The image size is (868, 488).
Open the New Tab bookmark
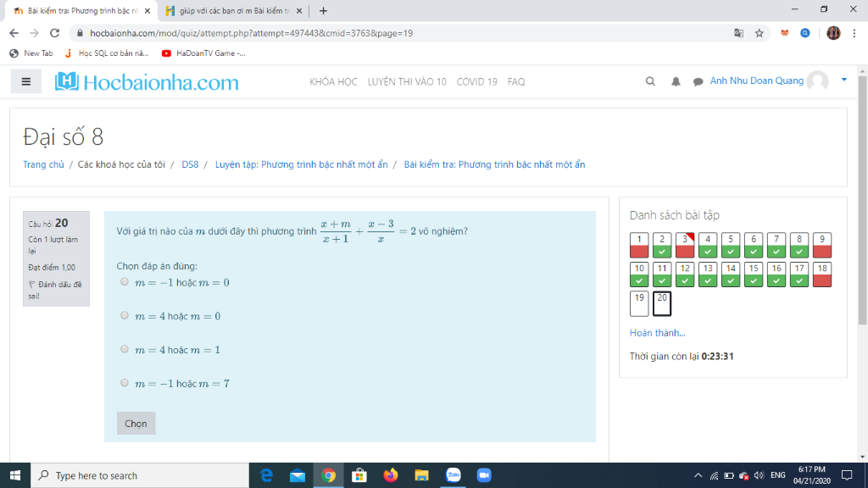[x=31, y=53]
